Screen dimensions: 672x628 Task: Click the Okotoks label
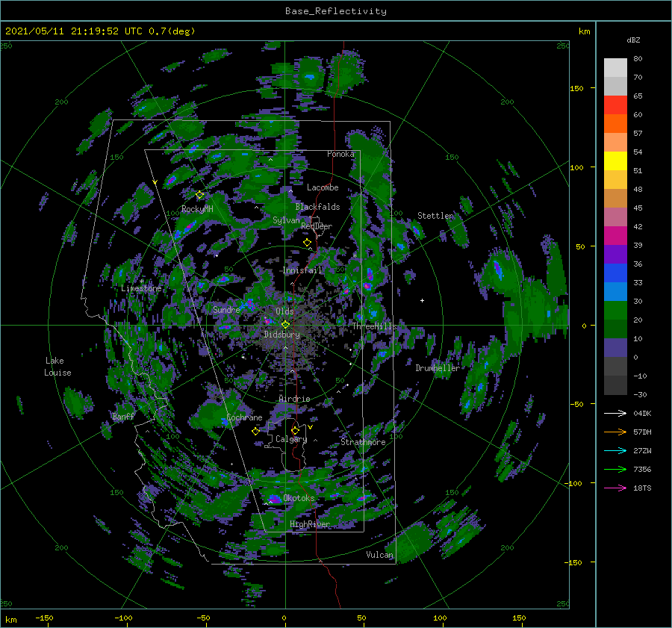point(299,497)
